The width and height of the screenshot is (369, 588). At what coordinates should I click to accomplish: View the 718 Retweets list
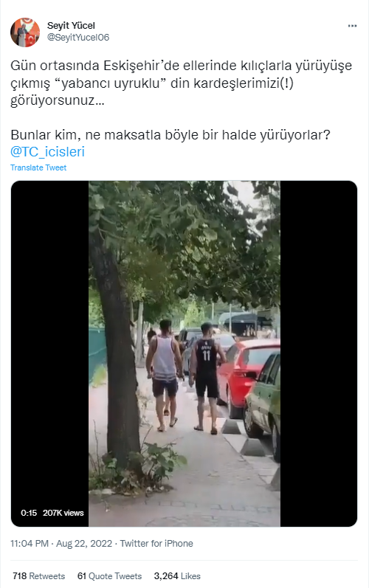pos(38,576)
